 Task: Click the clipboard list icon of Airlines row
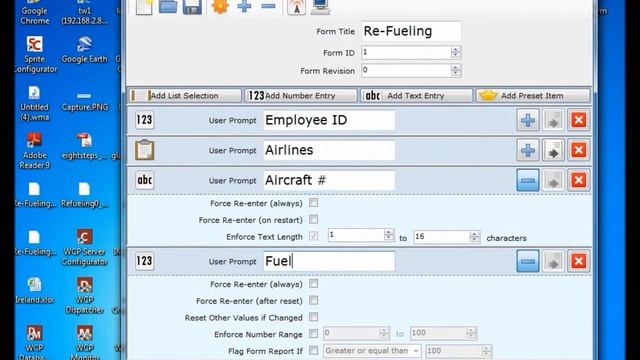coord(144,150)
